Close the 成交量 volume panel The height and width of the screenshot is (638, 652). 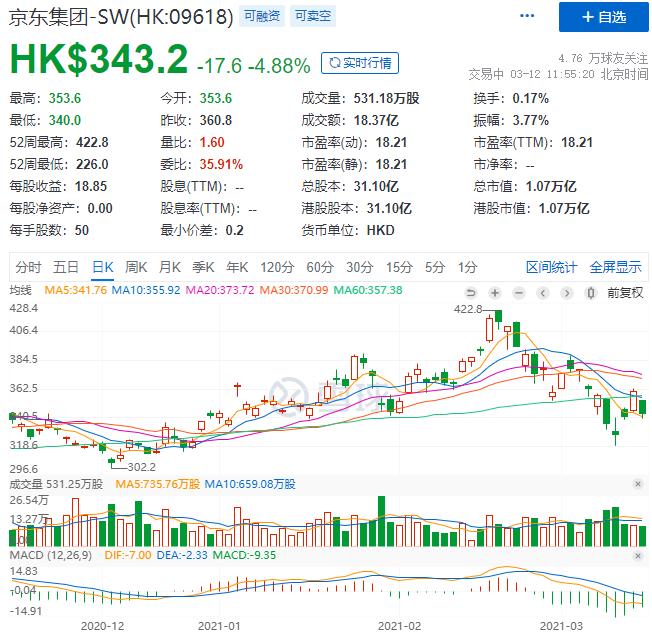(638, 484)
